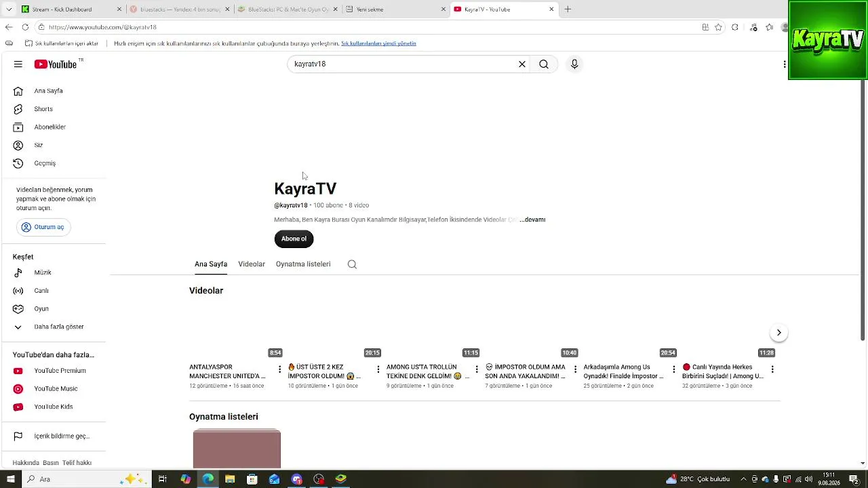Open options for ÜST ÜSTE 2 KEZ İMPOSTOR video
The width and height of the screenshot is (868, 488).
pyautogui.click(x=378, y=369)
